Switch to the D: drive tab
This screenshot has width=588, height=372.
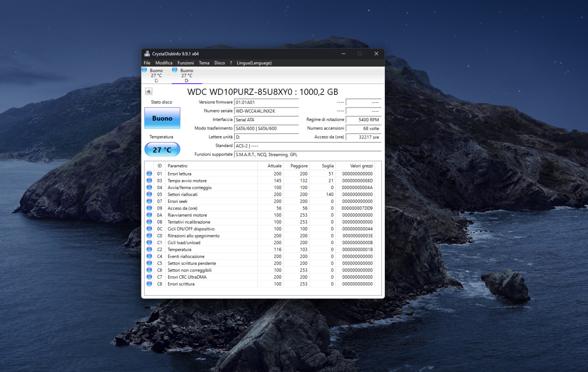pyautogui.click(x=187, y=75)
